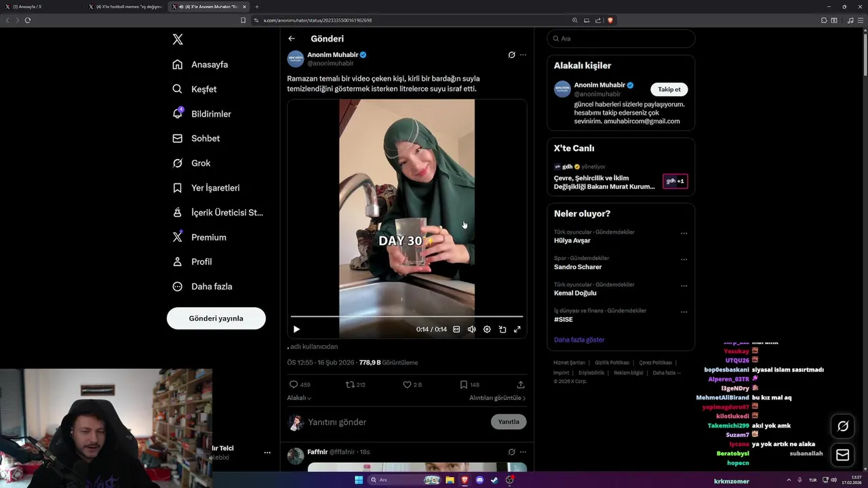
Task: Open OBS Studio from taskbar
Action: pos(509,480)
